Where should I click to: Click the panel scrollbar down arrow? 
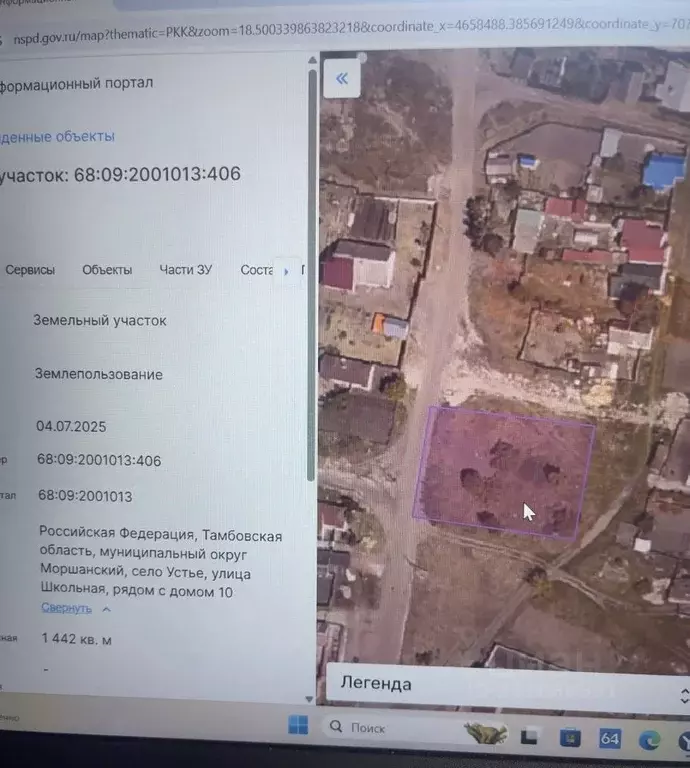point(309,699)
